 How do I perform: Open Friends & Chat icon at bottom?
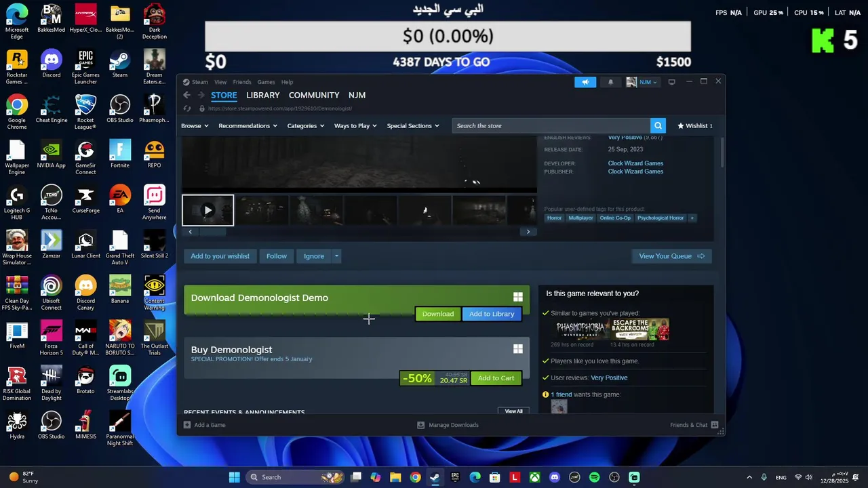[715, 425]
